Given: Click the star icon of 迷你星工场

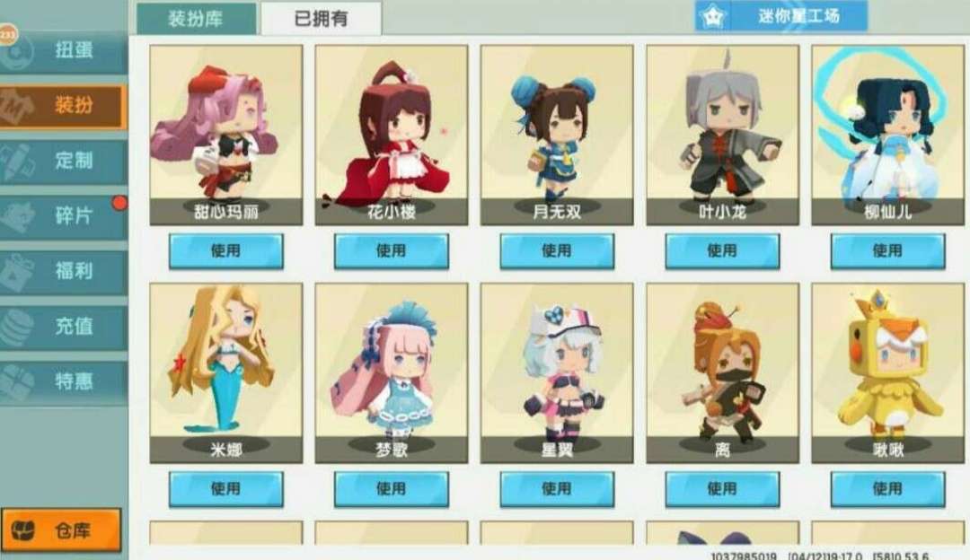Looking at the screenshot, I should [x=712, y=17].
